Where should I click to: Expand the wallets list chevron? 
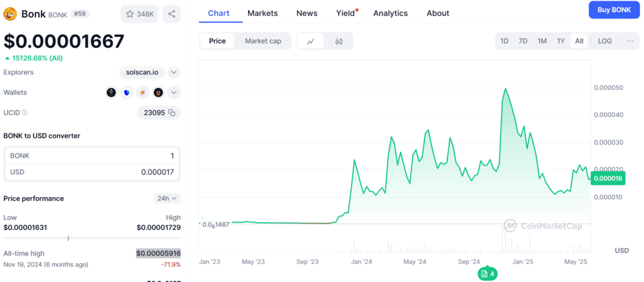click(x=174, y=93)
